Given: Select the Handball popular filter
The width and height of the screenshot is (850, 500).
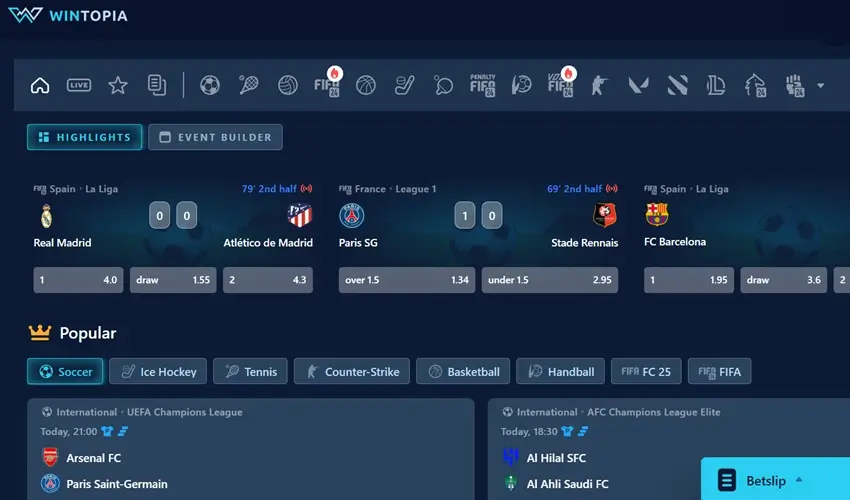Looking at the screenshot, I should (561, 371).
